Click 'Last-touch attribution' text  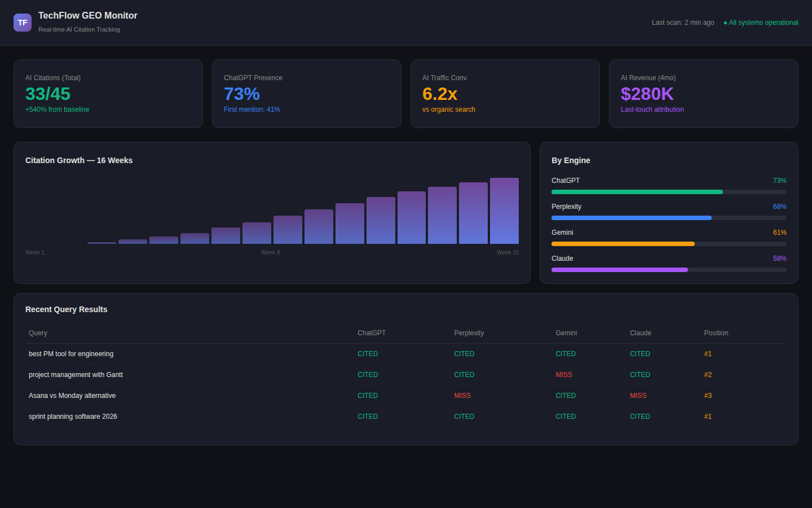[652, 110]
